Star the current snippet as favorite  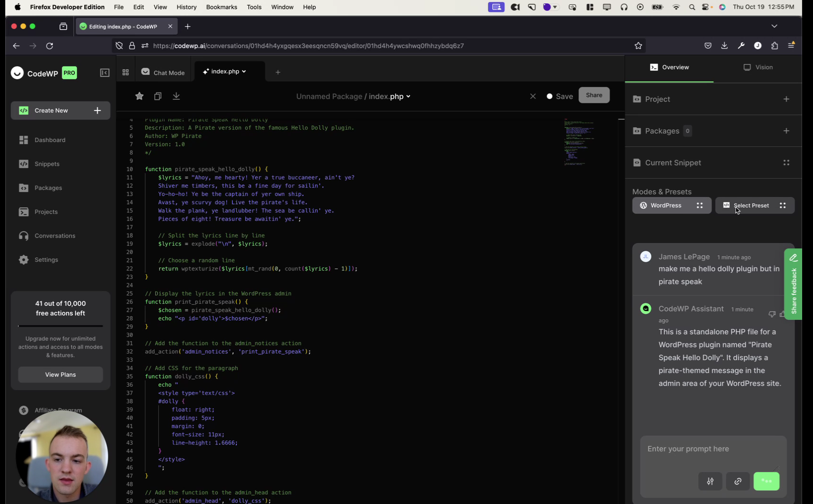pos(139,96)
